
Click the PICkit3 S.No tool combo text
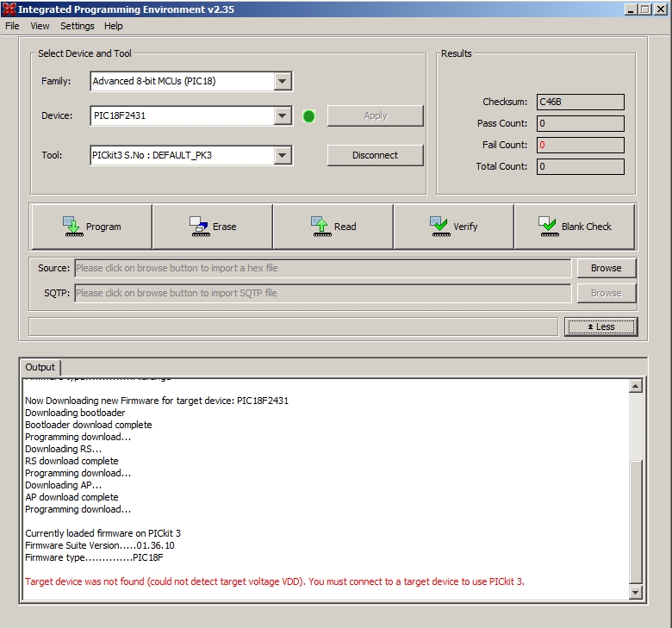[152, 155]
